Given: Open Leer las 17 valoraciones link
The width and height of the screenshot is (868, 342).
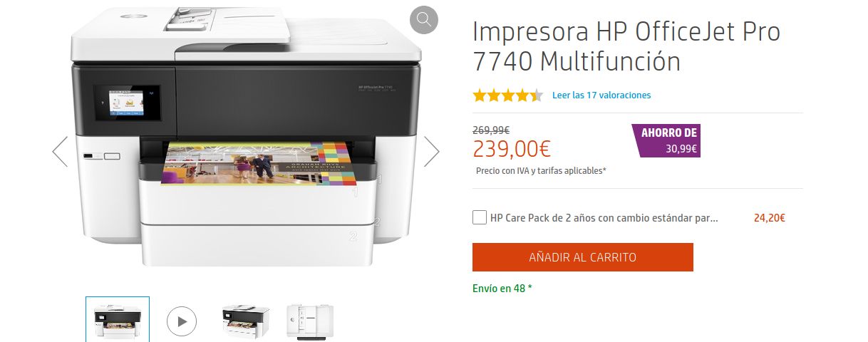Looking at the screenshot, I should point(601,95).
